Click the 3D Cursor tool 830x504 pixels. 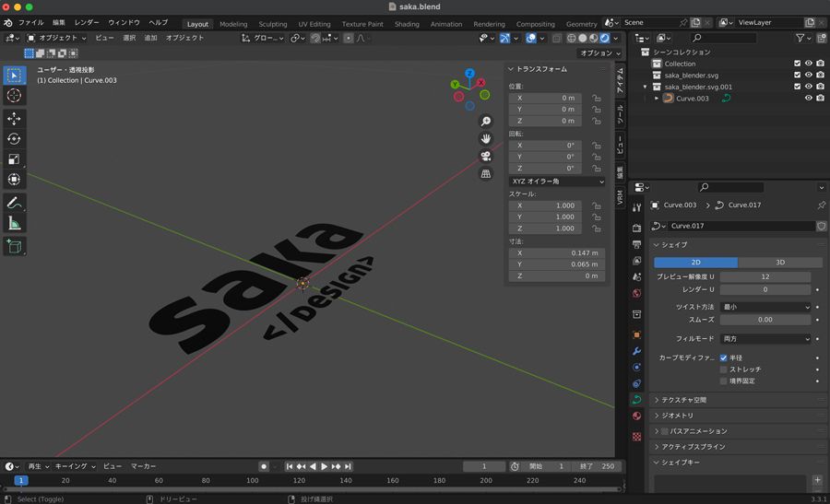click(x=14, y=96)
